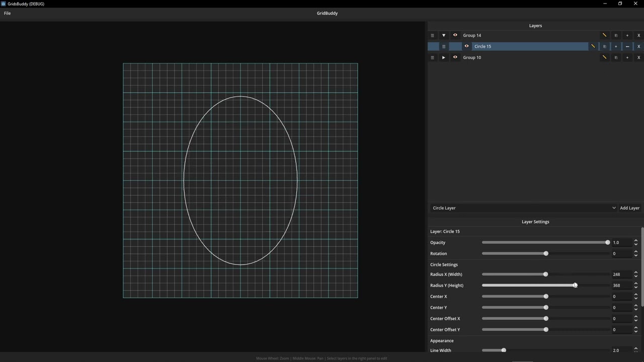Click the 'Appearance' section label
Screen dimensions: 644x362
(442, 340)
